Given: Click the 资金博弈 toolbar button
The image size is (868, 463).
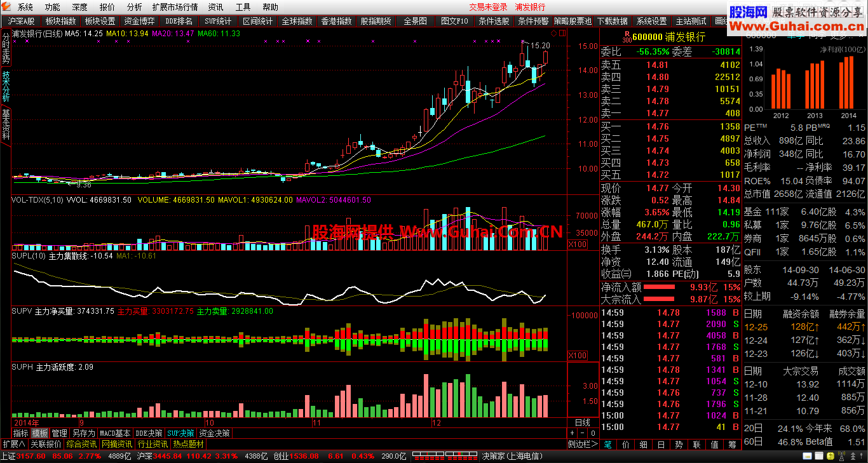Looking at the screenshot, I should click(x=139, y=21).
